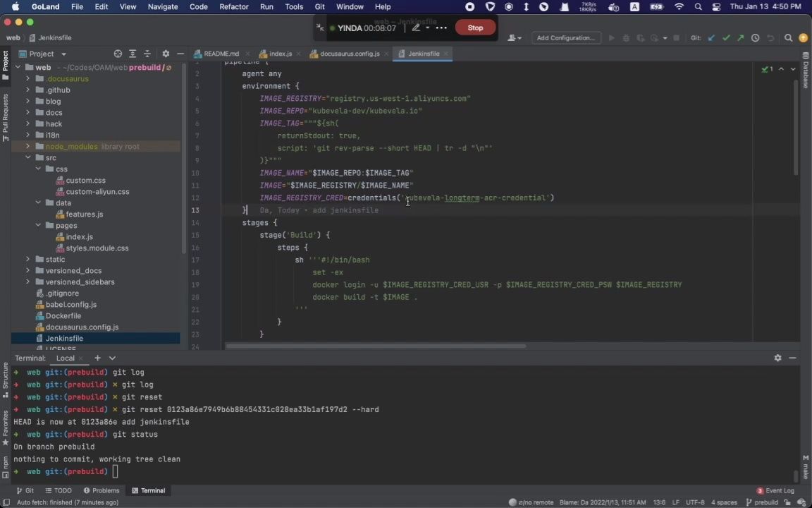The width and height of the screenshot is (812, 508).
Task: Push commits using the green arrow icon
Action: (740, 37)
